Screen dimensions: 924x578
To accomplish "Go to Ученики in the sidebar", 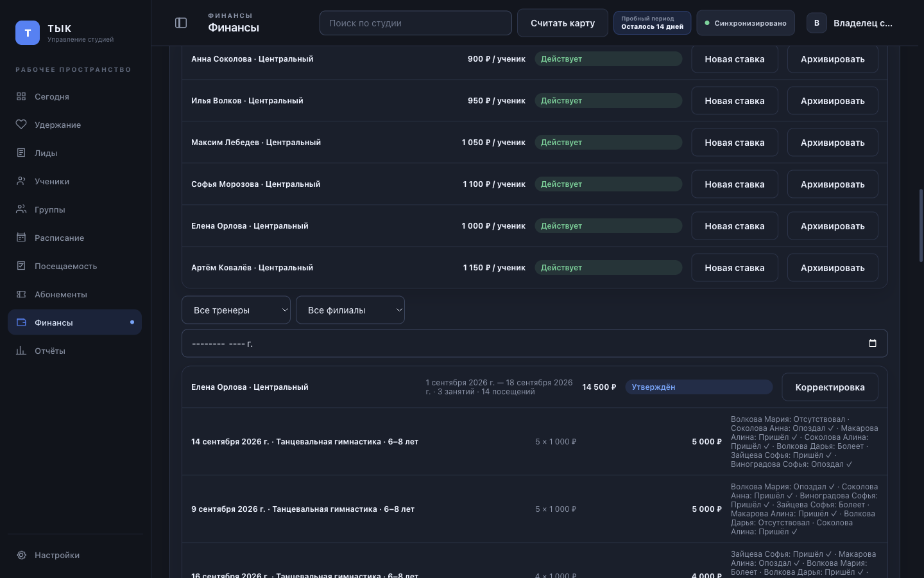I will (x=74, y=181).
